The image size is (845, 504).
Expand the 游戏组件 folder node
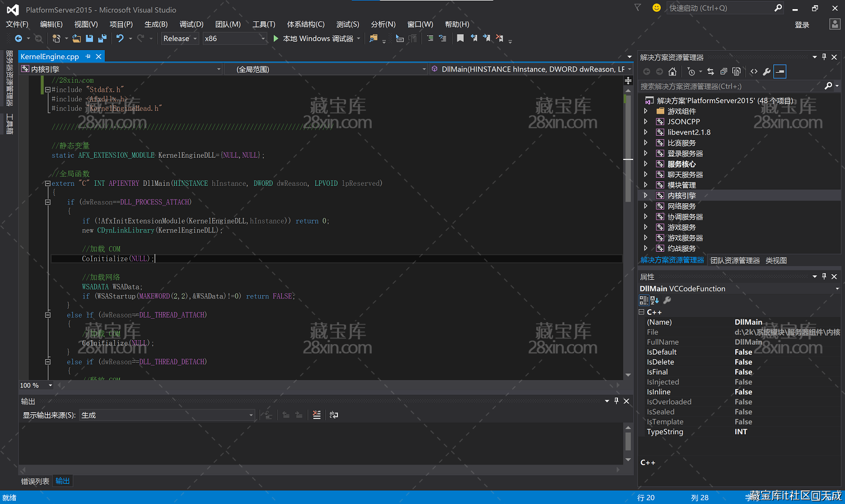[646, 111]
